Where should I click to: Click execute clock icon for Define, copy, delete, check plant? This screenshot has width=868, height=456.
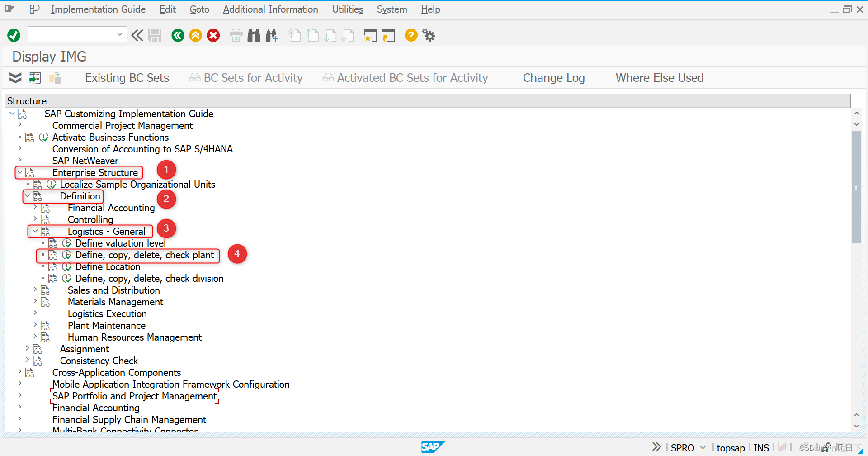point(67,255)
